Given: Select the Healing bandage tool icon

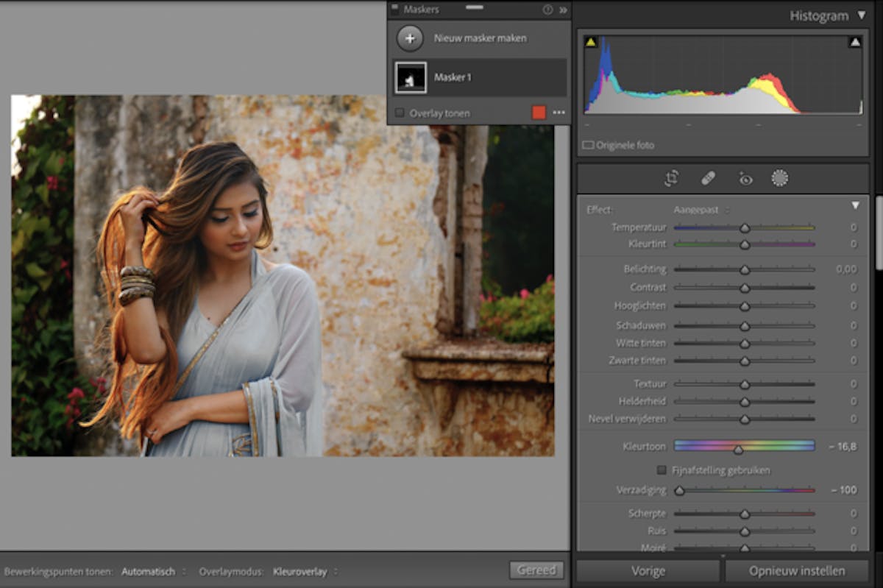Looking at the screenshot, I should [x=708, y=178].
